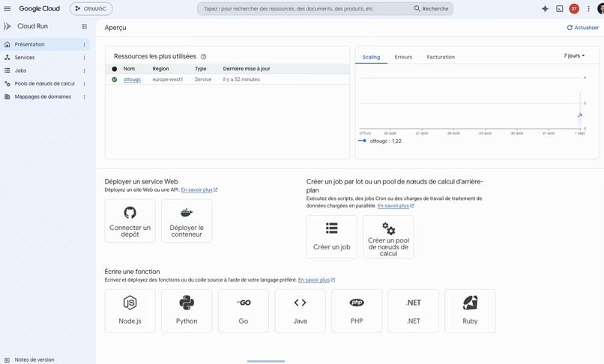Open the ottougc service link
The image size is (604, 364).
click(132, 79)
